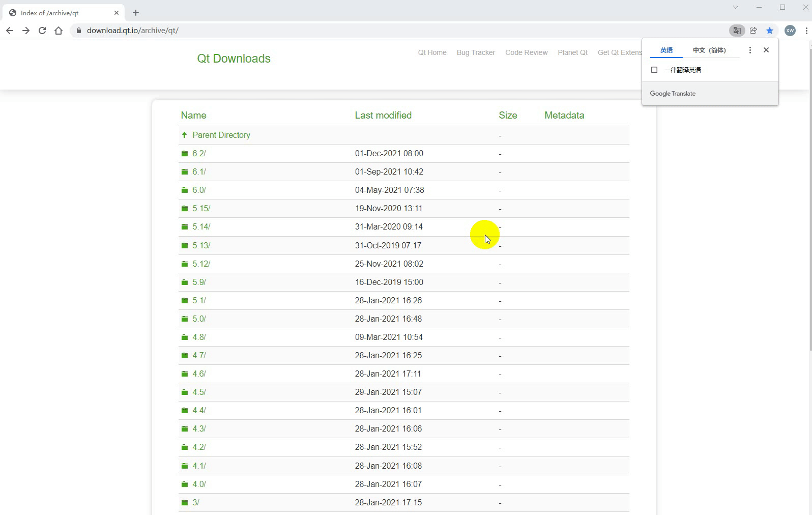Switch to the 中文（简体） translation tab
Screen dimensions: 812x515
pyautogui.click(x=709, y=50)
